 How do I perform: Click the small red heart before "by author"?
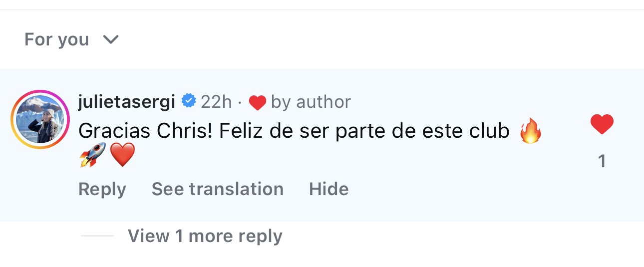pos(257,103)
